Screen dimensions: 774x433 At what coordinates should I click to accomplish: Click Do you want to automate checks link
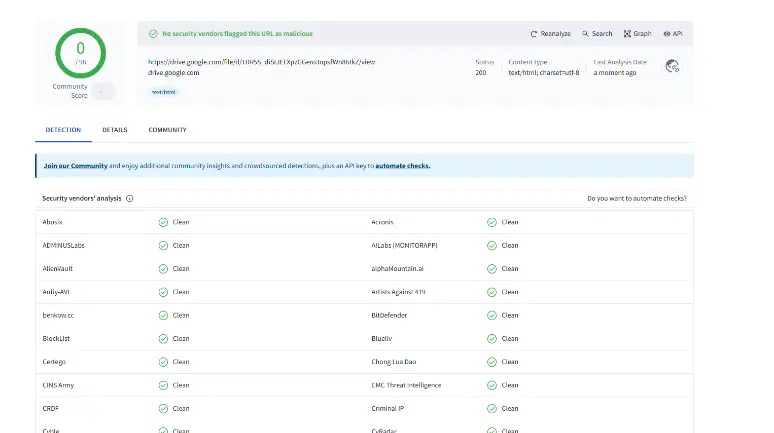[x=636, y=199]
